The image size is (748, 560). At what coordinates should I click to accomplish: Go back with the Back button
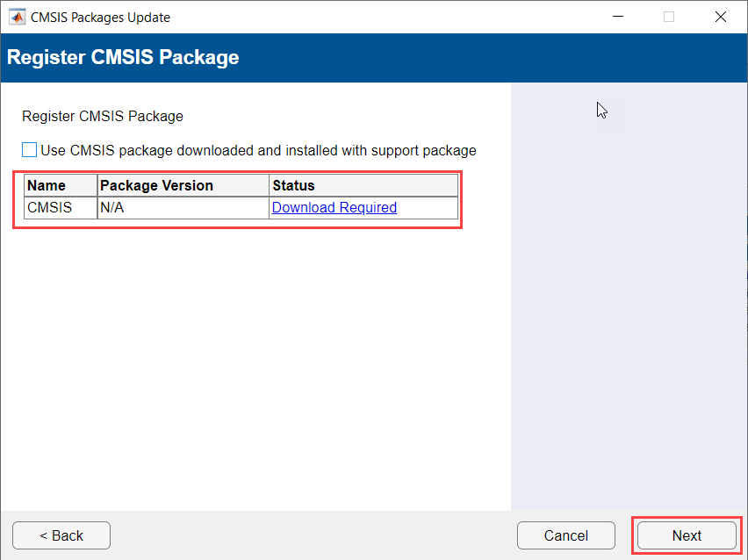tap(61, 535)
